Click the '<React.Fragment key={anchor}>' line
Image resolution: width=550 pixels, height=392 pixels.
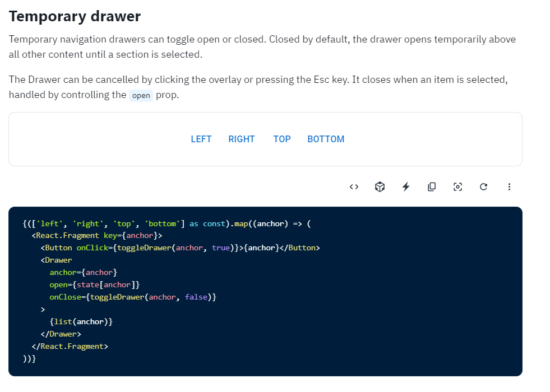click(97, 235)
